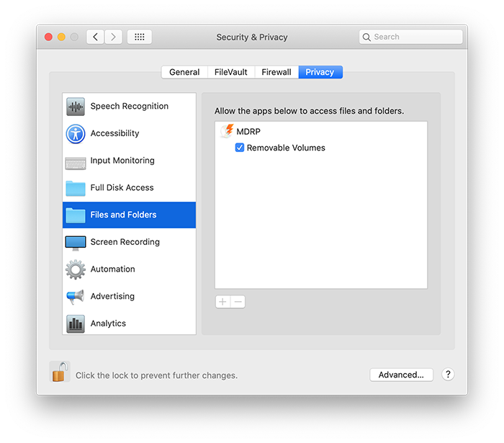This screenshot has width=504, height=443.
Task: Select the Full Disk Access category label
Action: click(x=122, y=187)
